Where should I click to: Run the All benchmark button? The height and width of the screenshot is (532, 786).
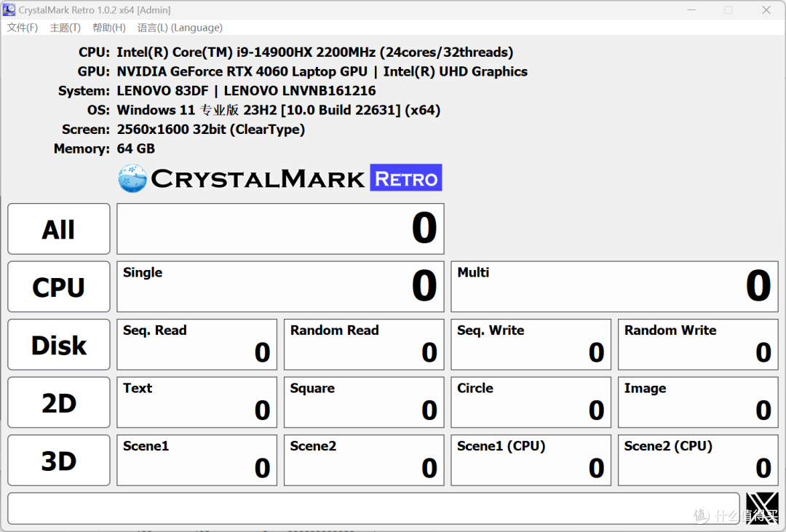tap(59, 229)
